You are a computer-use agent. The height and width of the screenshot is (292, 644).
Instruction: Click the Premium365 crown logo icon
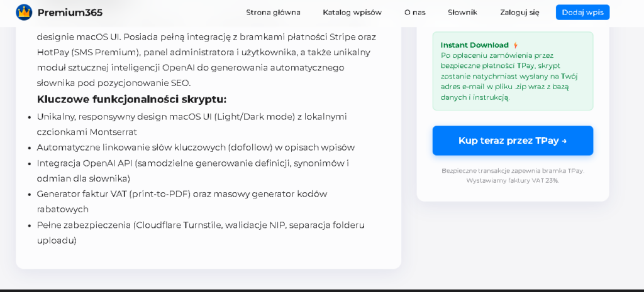click(x=24, y=13)
